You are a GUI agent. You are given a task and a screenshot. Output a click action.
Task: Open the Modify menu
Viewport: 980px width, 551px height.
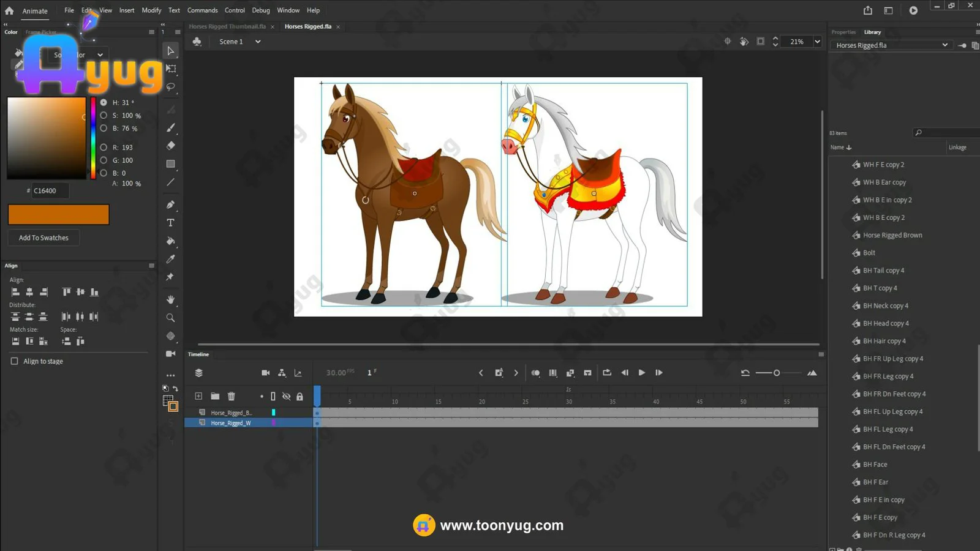coord(151,10)
